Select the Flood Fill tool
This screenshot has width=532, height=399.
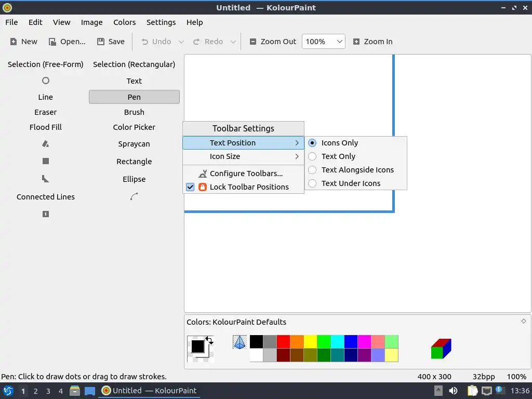46,127
